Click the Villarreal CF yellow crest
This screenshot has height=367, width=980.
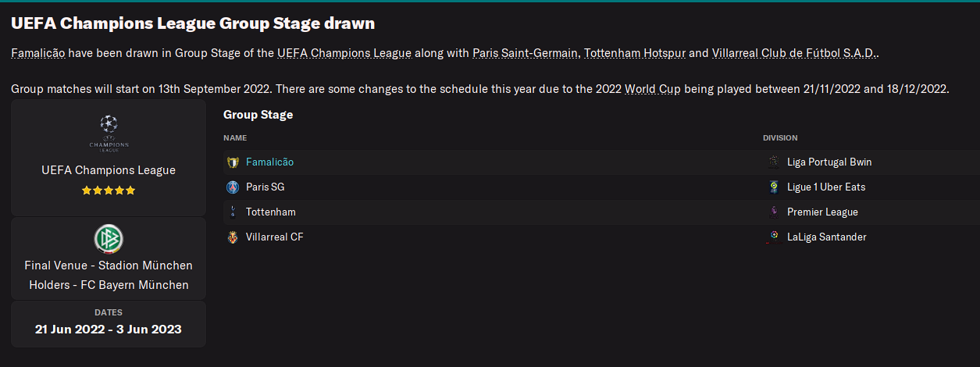pos(232,237)
